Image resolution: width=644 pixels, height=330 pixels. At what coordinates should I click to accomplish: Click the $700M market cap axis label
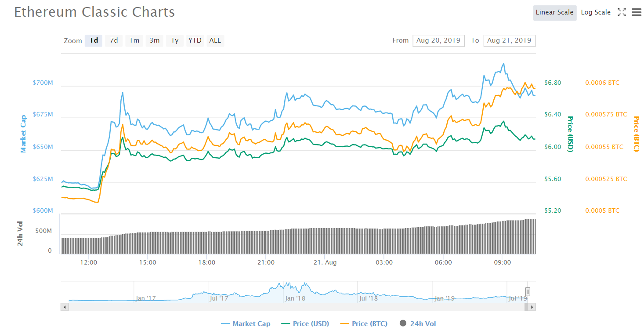point(43,83)
